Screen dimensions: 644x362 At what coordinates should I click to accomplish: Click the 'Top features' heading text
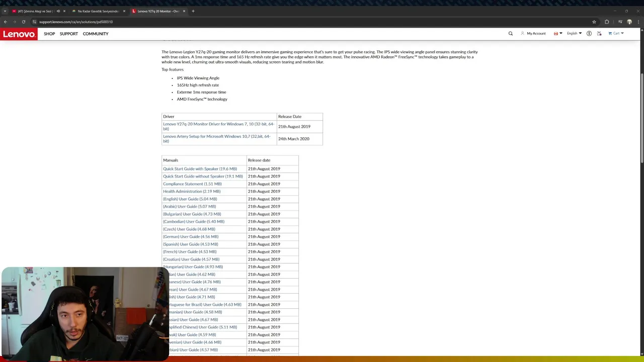173,69
